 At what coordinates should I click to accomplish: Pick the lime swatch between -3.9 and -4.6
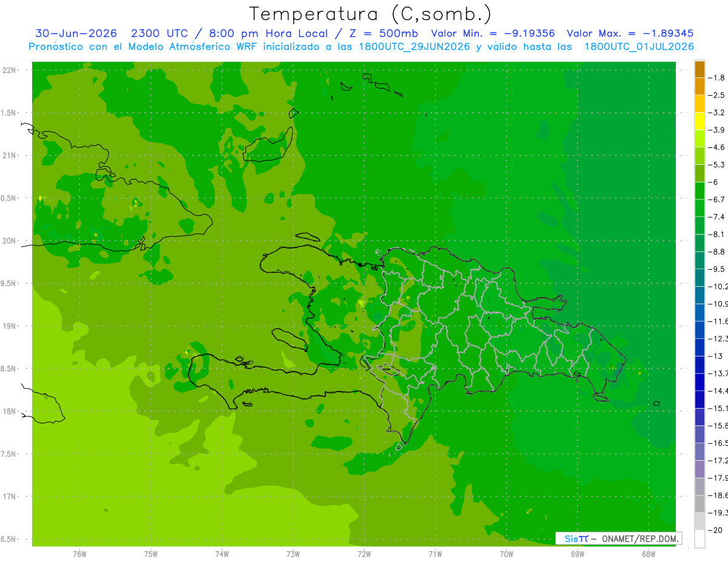pyautogui.click(x=699, y=139)
